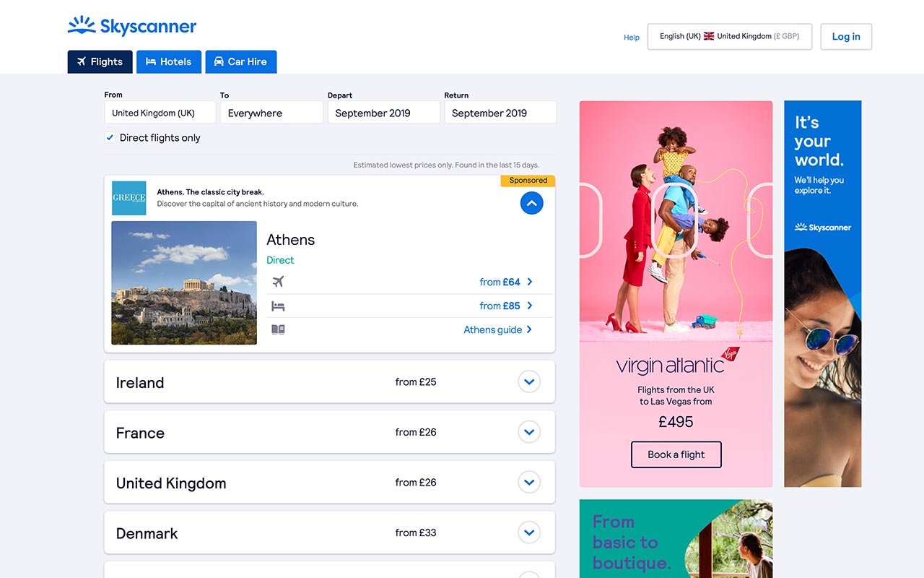This screenshot has width=924, height=578.
Task: Open the From basic to boutique ad
Action: (676, 539)
